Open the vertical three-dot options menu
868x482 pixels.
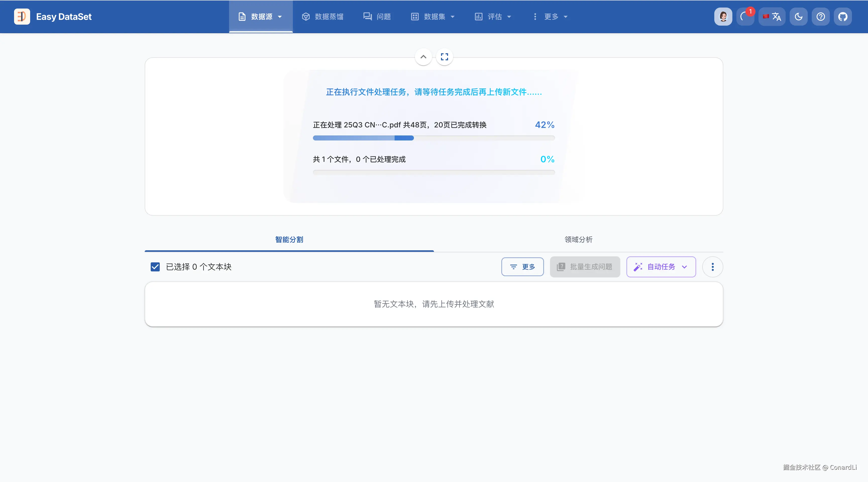[712, 267]
